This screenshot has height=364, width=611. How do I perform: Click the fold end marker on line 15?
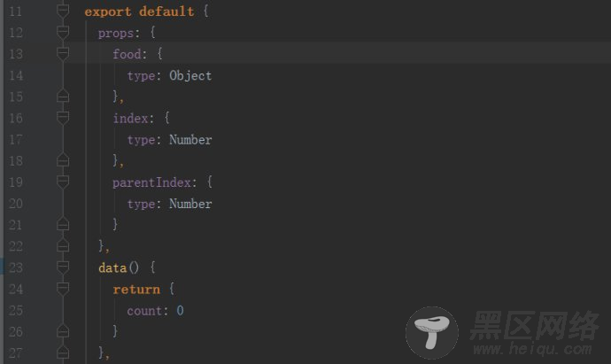coord(63,96)
